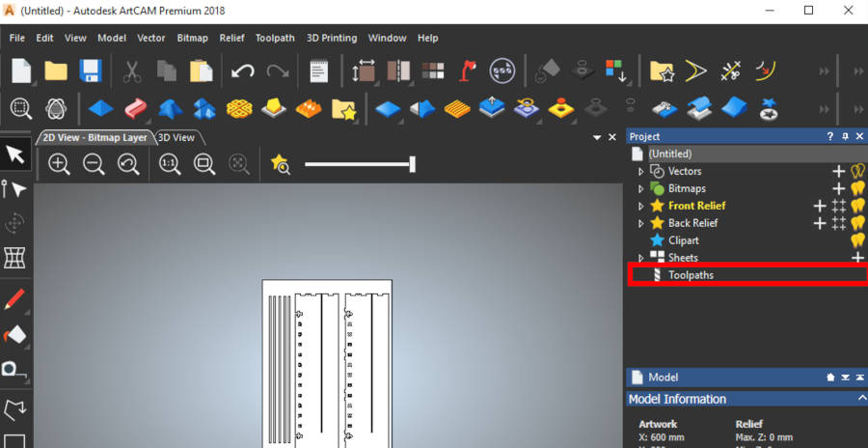Select the Polyline drawing tool
868x448 pixels.
point(14,410)
